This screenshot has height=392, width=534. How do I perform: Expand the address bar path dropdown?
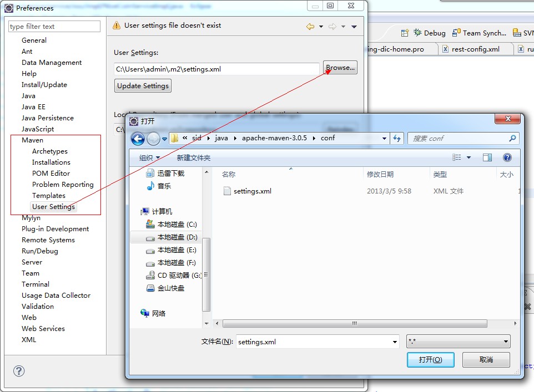384,139
